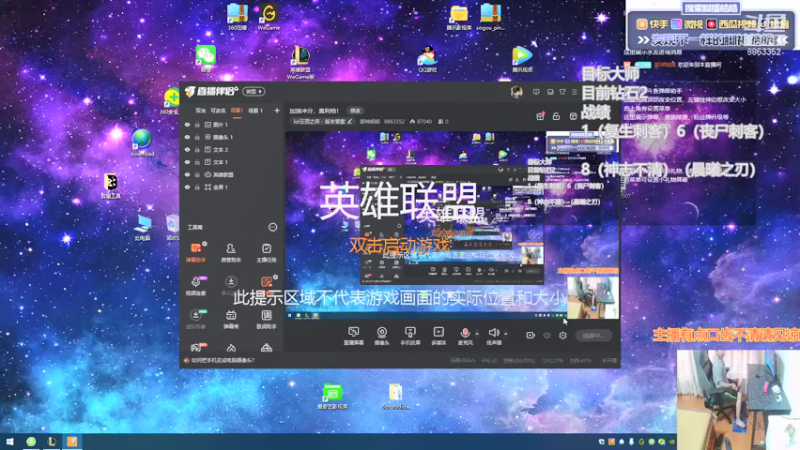
Task: Open the 弹幕秀 tool icon
Action: pyautogui.click(x=231, y=319)
